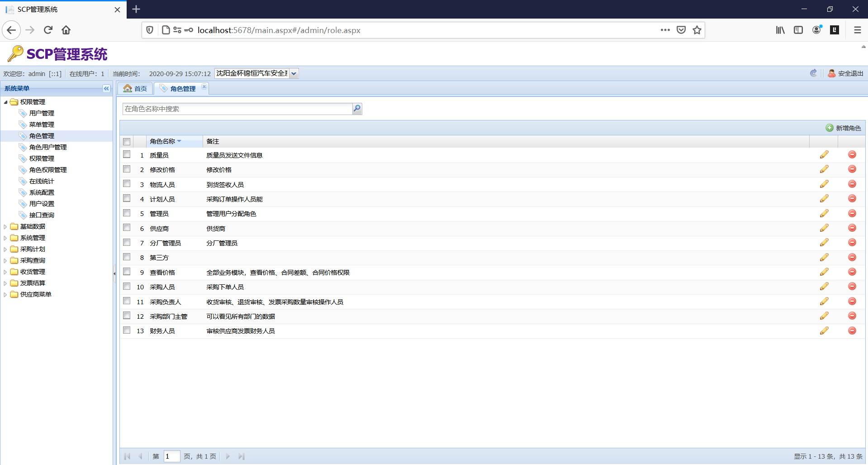Edit the 财务人员 role

tap(824, 331)
